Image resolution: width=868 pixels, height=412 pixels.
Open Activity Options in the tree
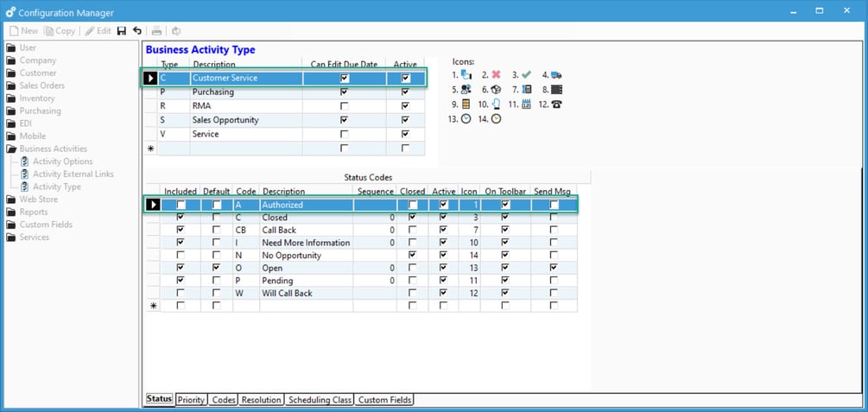coord(62,162)
